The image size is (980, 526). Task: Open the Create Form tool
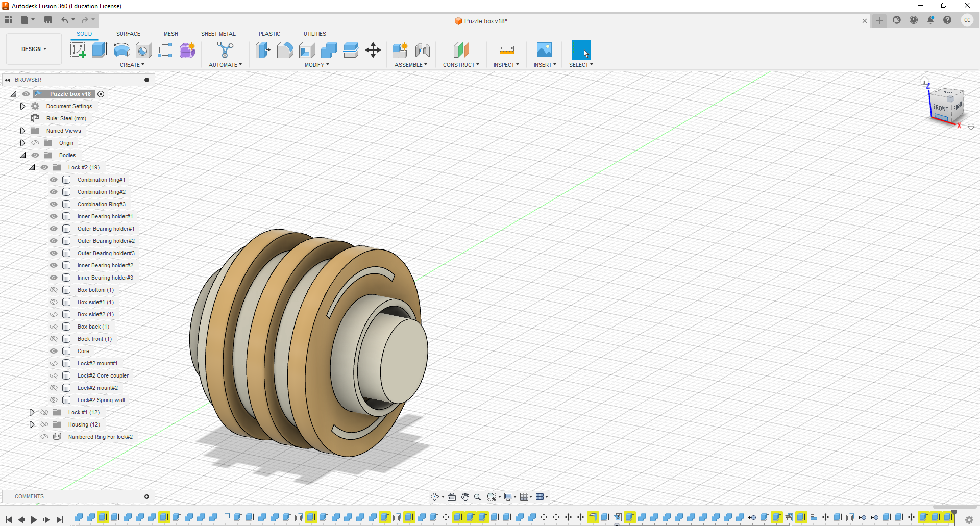187,50
